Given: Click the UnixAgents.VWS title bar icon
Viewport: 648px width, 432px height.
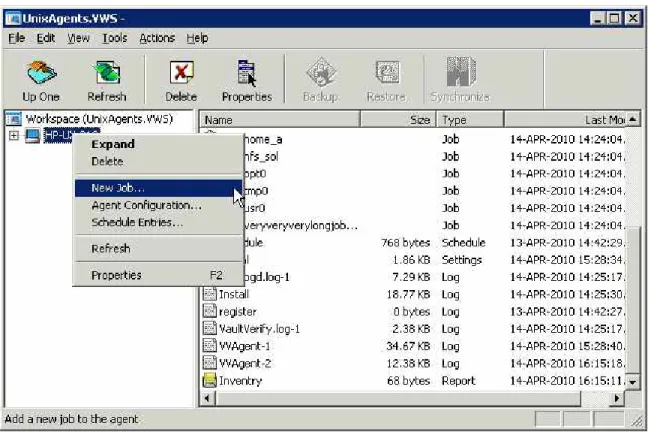Looking at the screenshot, I should 13,19.
